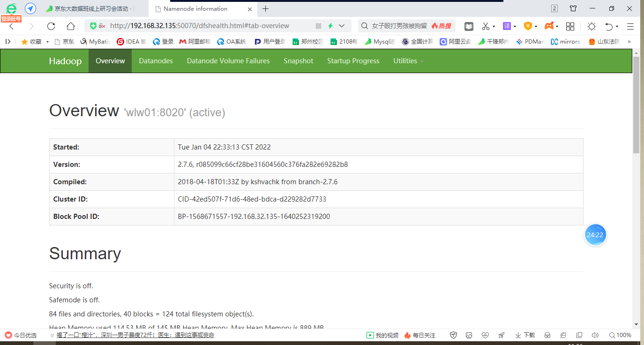
Task: Open the Snapshot nav tab
Action: pyautogui.click(x=299, y=61)
